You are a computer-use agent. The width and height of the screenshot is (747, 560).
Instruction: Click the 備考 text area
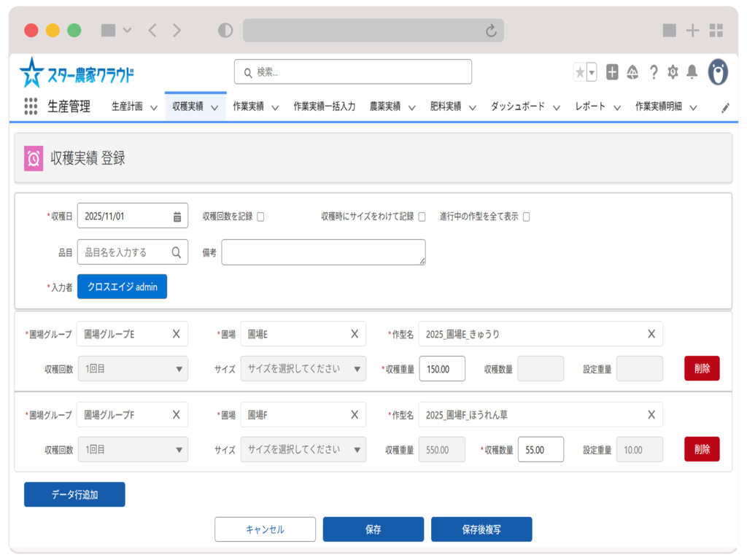(323, 252)
